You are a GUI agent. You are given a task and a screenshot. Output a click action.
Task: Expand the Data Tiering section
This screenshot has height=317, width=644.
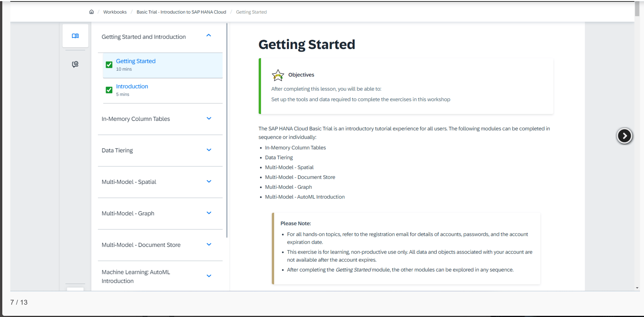click(x=209, y=150)
